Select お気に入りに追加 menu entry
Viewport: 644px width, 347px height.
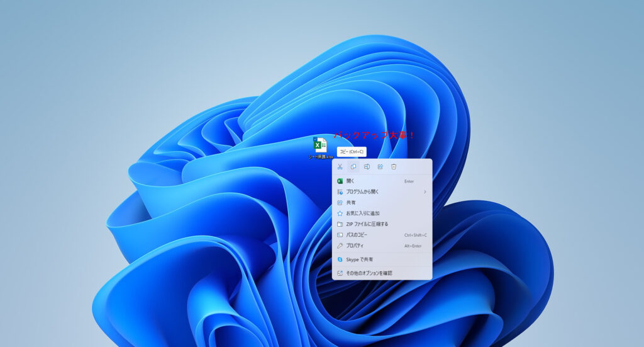coord(382,213)
